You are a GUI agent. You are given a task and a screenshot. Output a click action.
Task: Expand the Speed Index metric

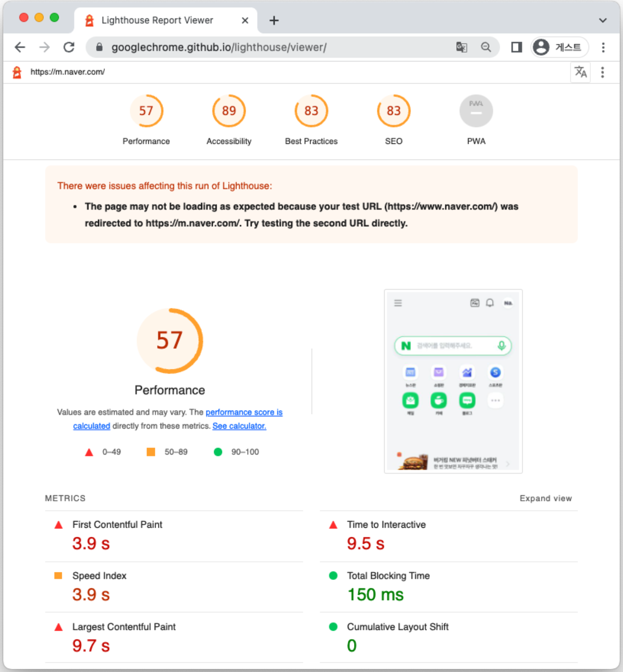[x=174, y=587]
